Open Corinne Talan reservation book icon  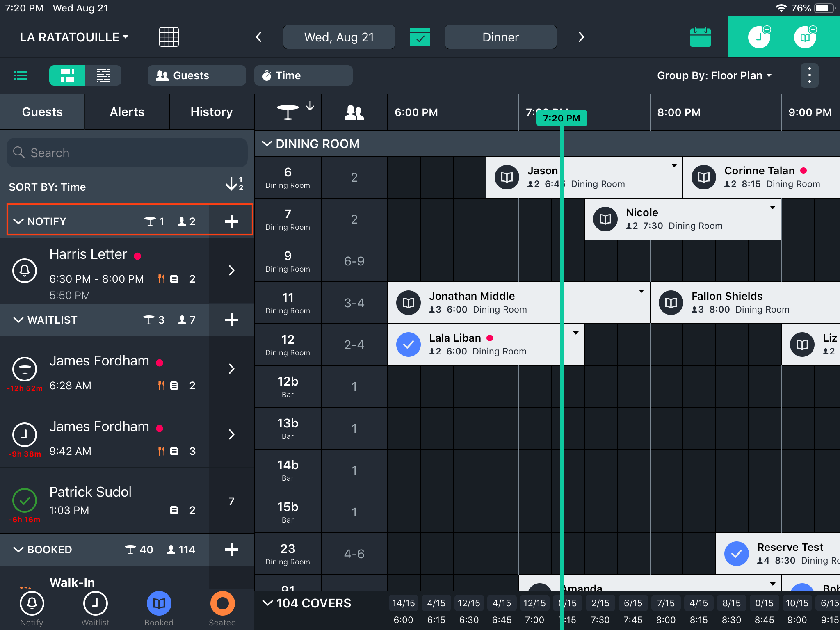(704, 177)
